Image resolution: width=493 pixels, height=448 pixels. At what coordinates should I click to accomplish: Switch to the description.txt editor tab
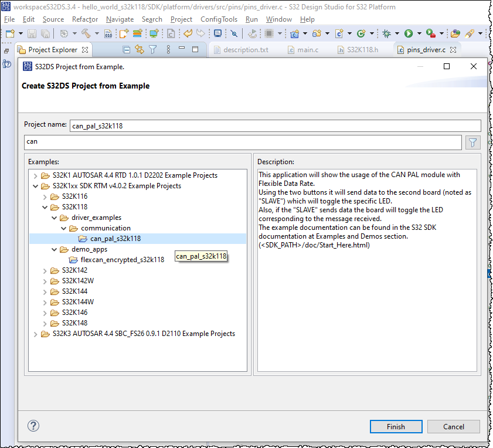click(x=242, y=50)
